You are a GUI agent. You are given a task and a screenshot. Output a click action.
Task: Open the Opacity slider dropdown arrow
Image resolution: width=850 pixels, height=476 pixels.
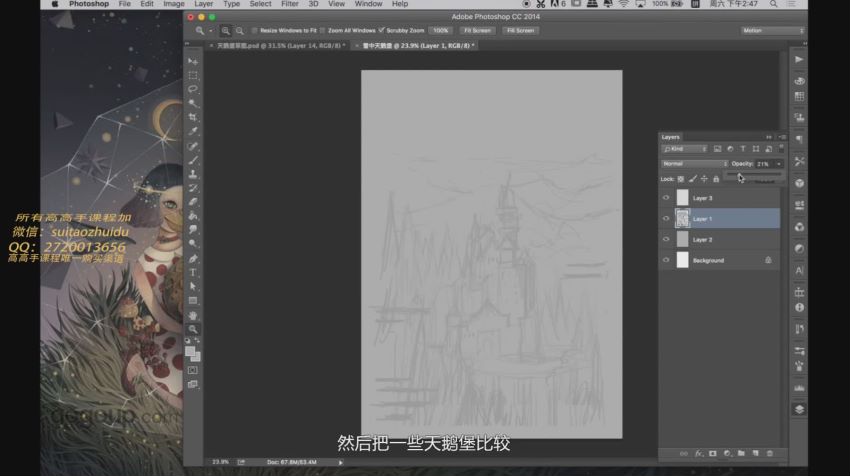(779, 164)
